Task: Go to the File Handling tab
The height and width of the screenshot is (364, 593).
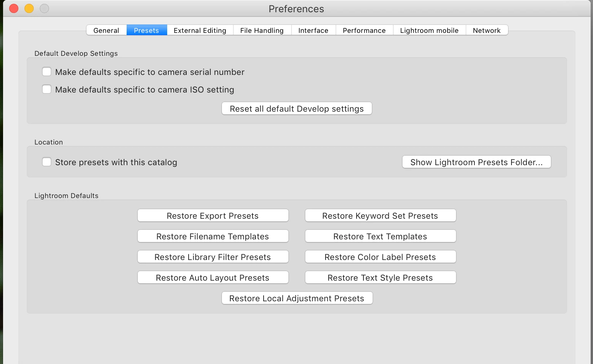Action: (x=262, y=30)
